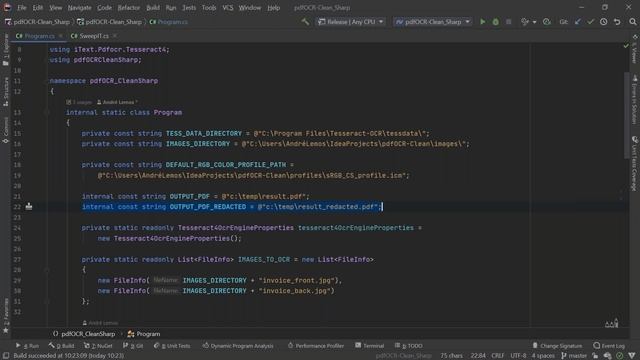Viewport: 640px width, 360px height.
Task: Change line separator via CRLF widget
Action: pos(498,356)
